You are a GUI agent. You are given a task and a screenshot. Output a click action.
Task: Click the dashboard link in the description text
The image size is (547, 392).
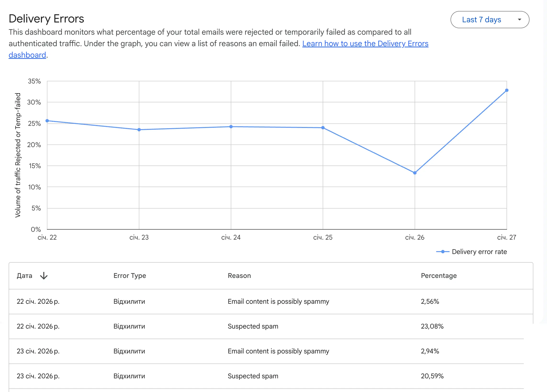27,55
